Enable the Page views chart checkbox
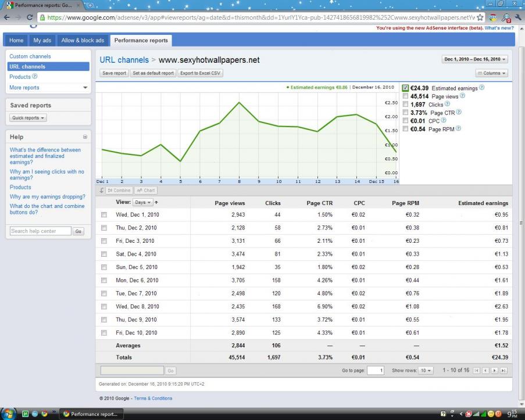Viewport: 525px width, 420px height. click(405, 96)
